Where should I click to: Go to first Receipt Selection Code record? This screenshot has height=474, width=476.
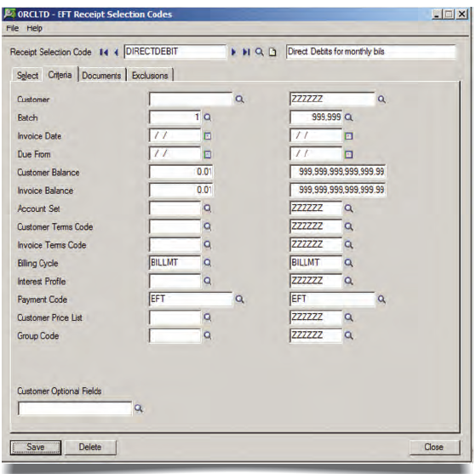pos(104,52)
